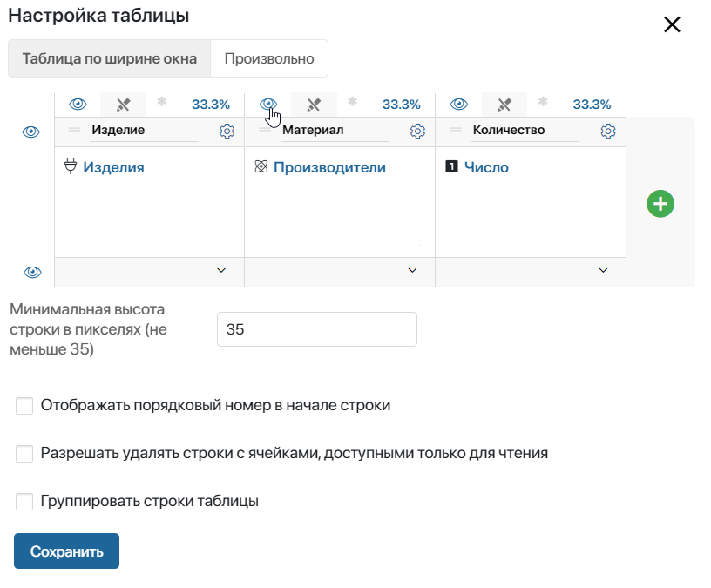The image size is (711, 588).
Task: Toggle visibility eye above Изделие column
Action: click(x=78, y=105)
